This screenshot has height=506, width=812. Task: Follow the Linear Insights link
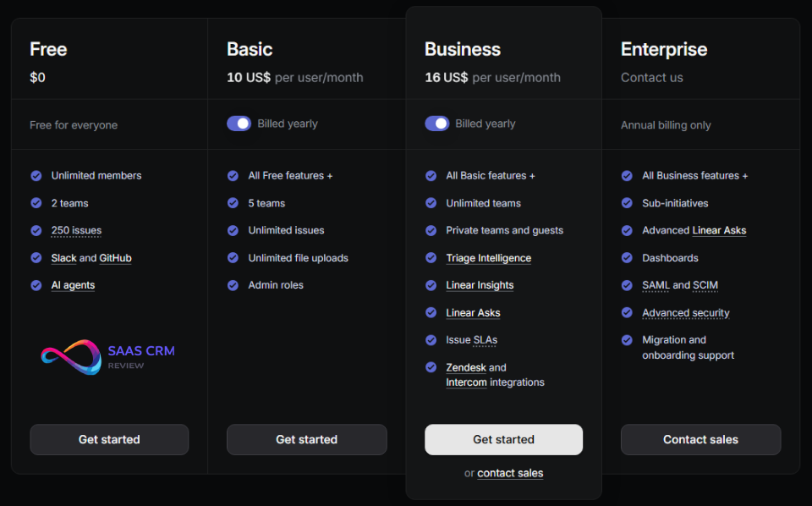(480, 285)
